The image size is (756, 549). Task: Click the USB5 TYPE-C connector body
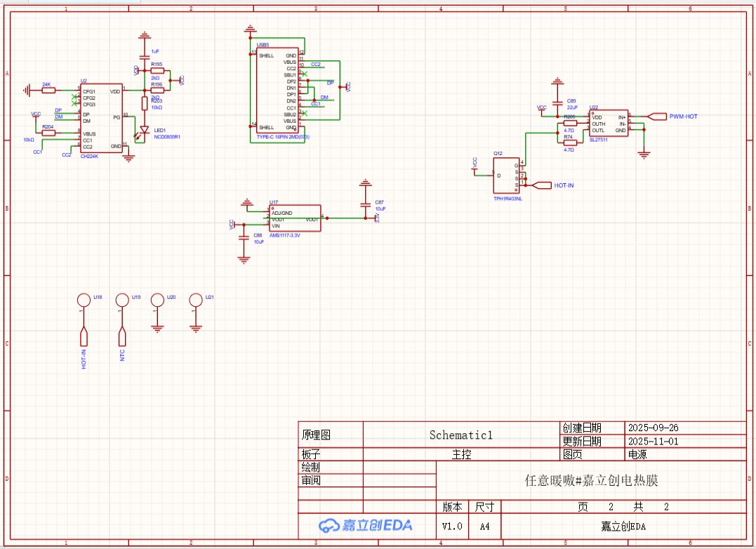(x=277, y=90)
